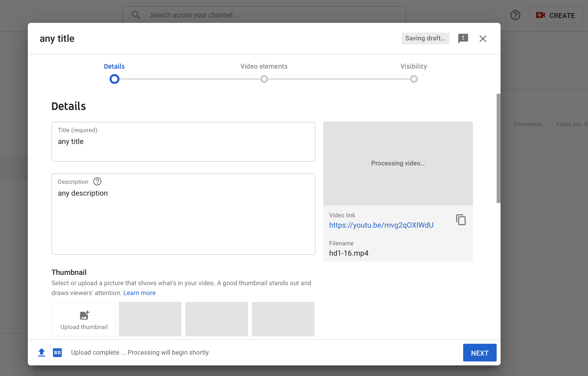Focus the Description text area
The width and height of the screenshot is (588, 376).
coord(183,214)
